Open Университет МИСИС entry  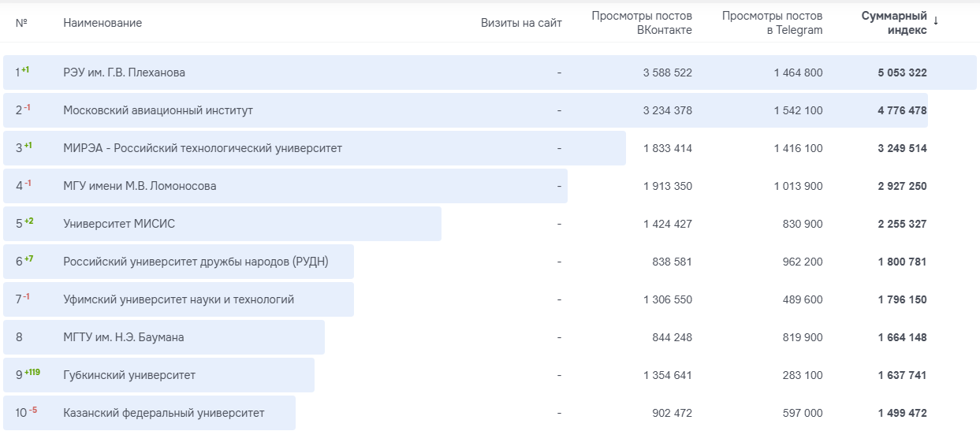point(119,224)
